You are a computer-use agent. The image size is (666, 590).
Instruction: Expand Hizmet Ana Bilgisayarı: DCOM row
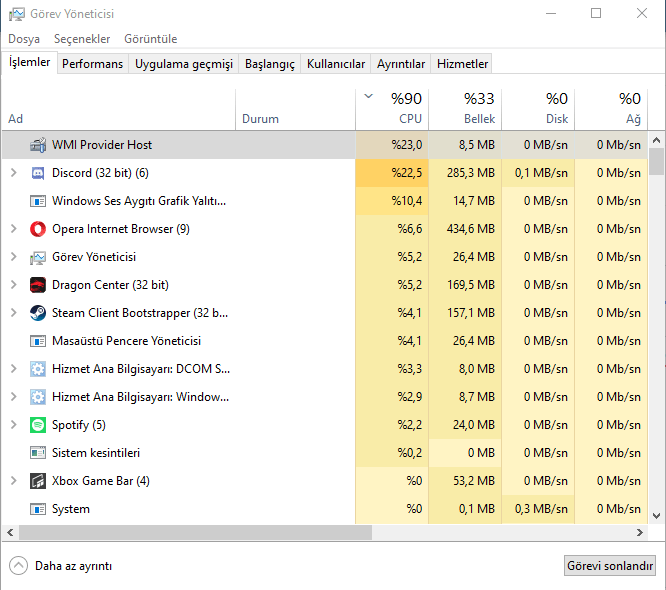14,369
